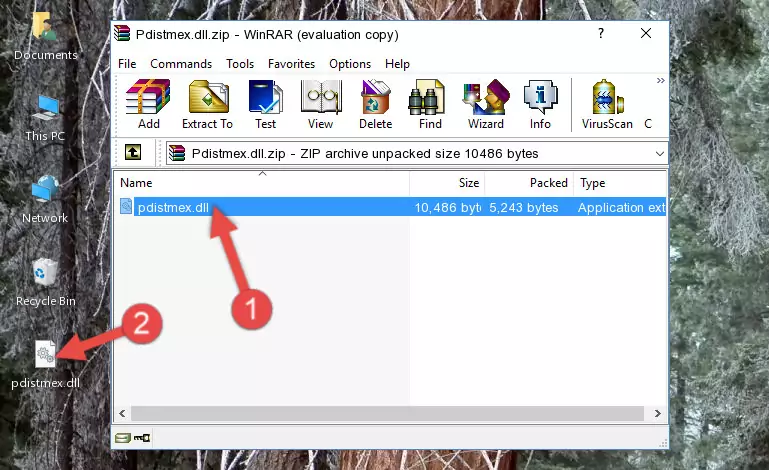Open the Help menu

397,64
